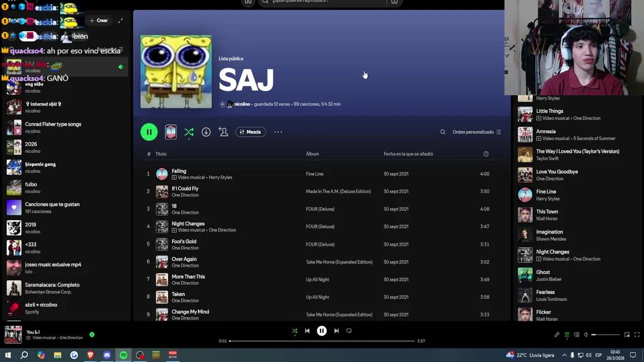The image size is (644, 362).
Task: Adjust the Spotify volume slider
Action: pos(605,335)
